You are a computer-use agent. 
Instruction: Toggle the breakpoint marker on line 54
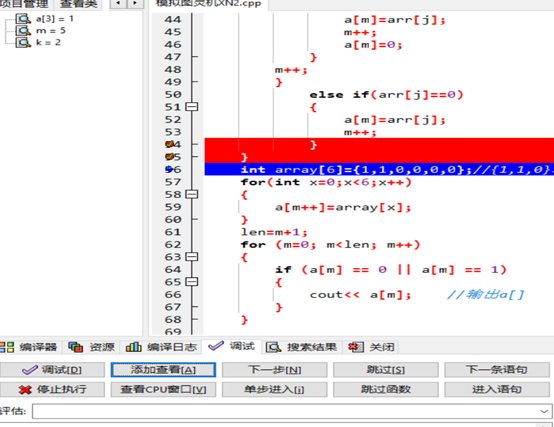[x=170, y=144]
